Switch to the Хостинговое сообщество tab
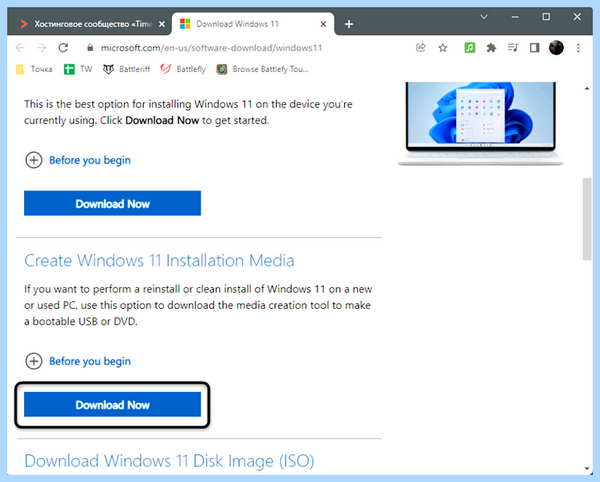Screen dimensions: 600x482 coord(92,24)
